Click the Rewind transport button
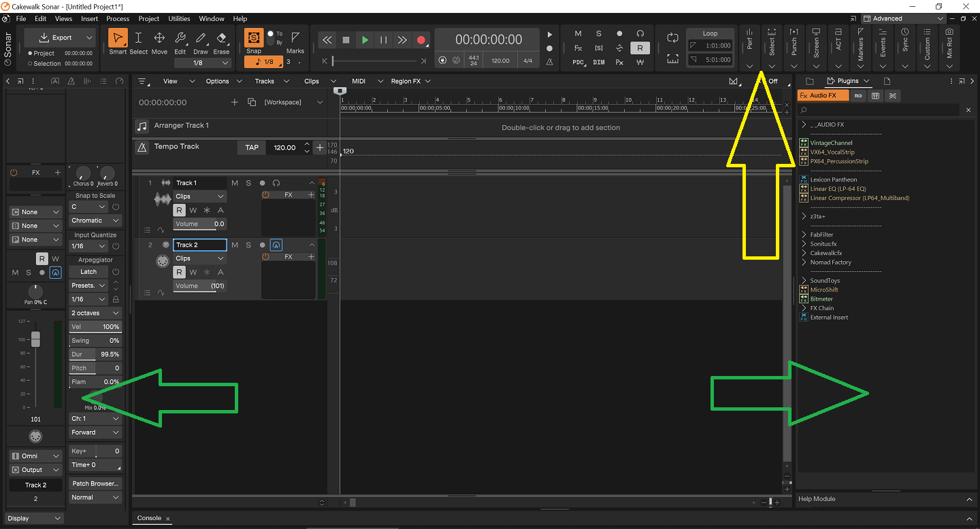Viewport: 980px width, 529px height. coord(327,40)
